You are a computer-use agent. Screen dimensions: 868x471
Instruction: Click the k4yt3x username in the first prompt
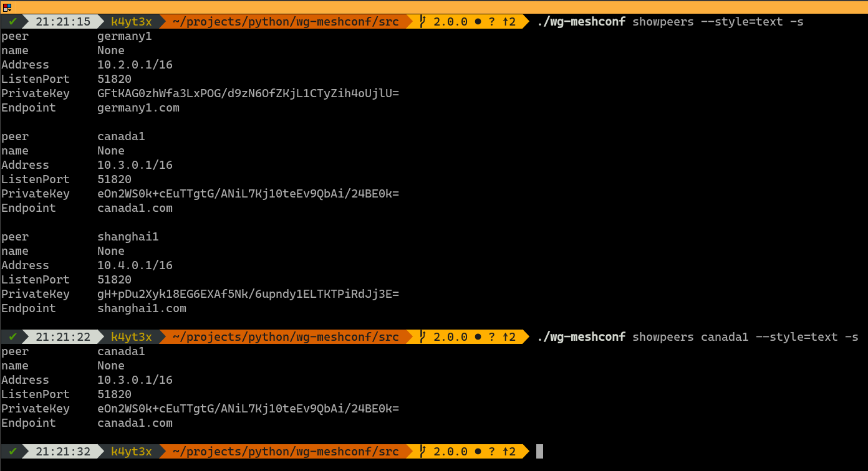click(132, 22)
